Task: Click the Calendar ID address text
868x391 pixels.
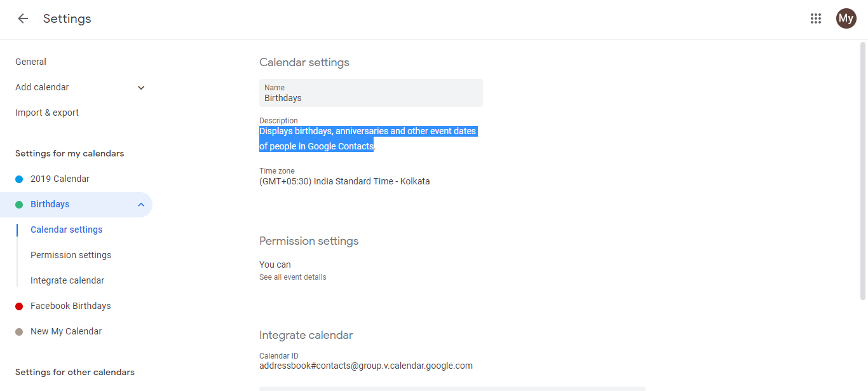Action: click(x=366, y=366)
